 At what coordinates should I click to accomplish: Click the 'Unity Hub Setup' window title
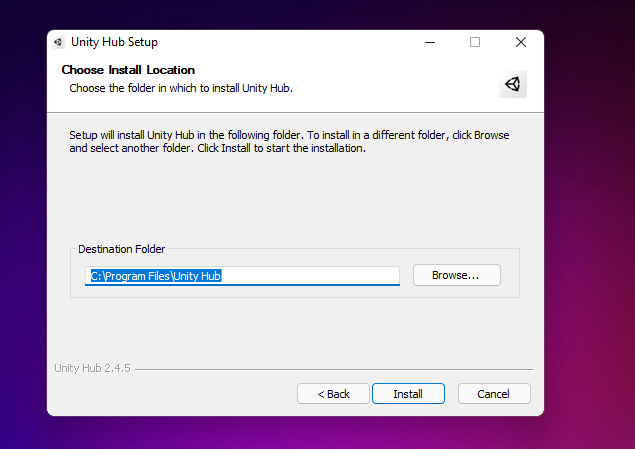(x=114, y=42)
